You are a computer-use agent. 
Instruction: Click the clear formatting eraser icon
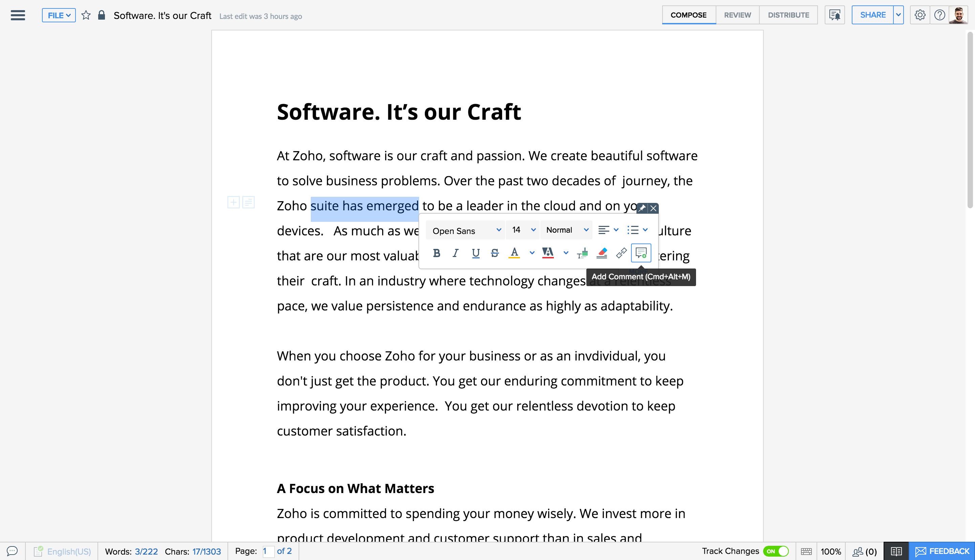602,253
